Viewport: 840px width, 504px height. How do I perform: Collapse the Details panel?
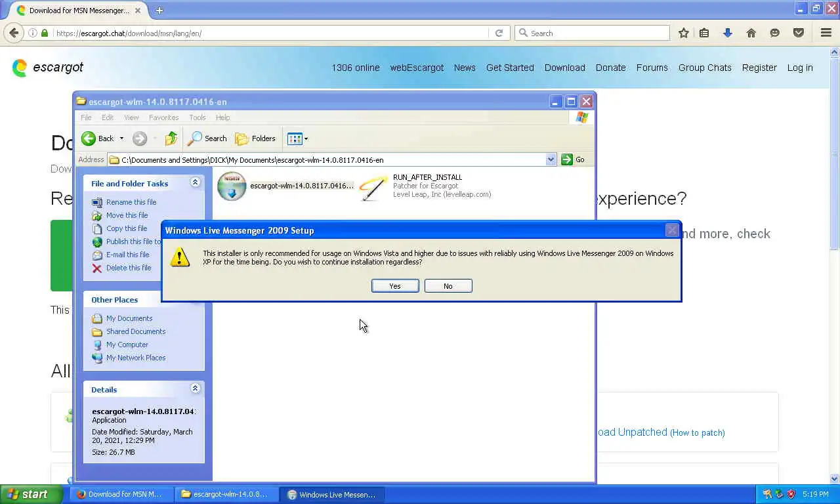click(195, 388)
